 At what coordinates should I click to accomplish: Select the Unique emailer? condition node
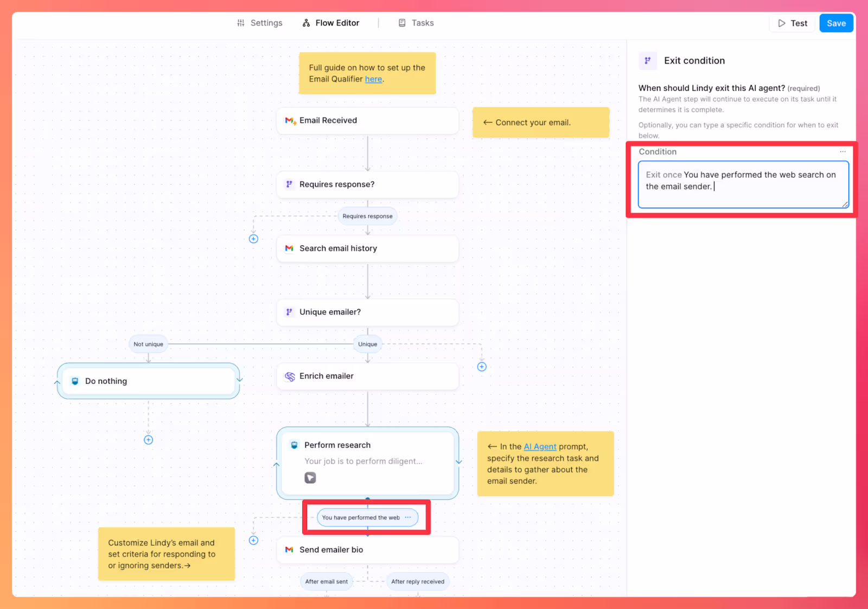click(367, 312)
